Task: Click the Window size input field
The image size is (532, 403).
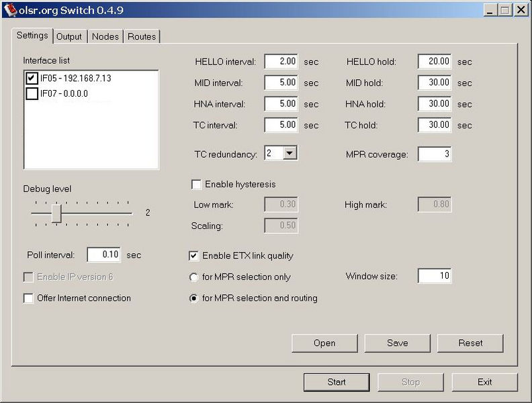Action: pos(435,276)
